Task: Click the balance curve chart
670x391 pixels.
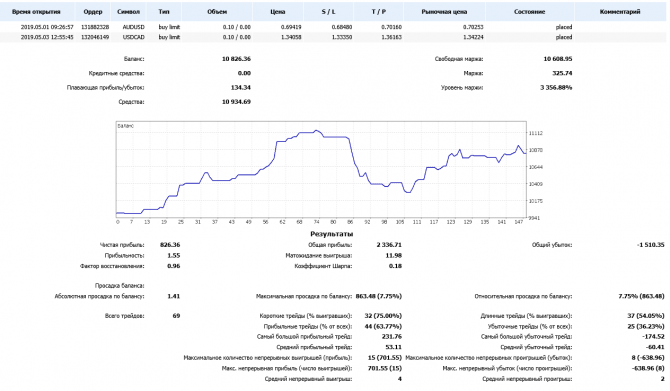Action: pyautogui.click(x=321, y=170)
